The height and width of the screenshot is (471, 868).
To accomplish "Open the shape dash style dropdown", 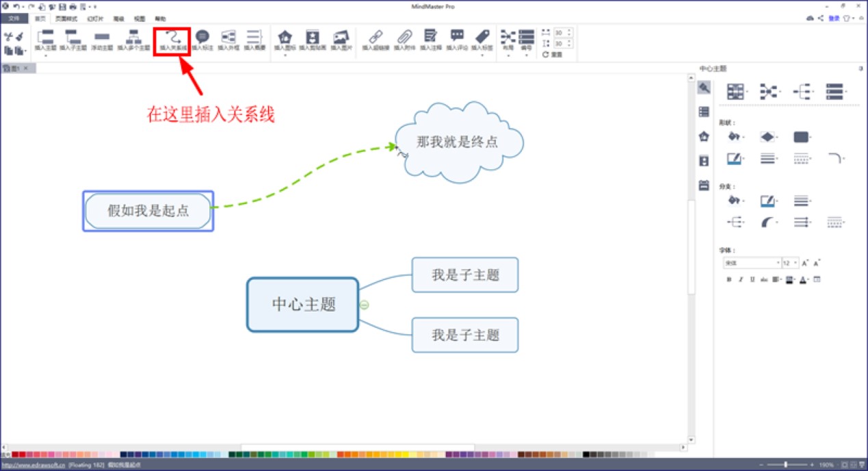I will 803,158.
